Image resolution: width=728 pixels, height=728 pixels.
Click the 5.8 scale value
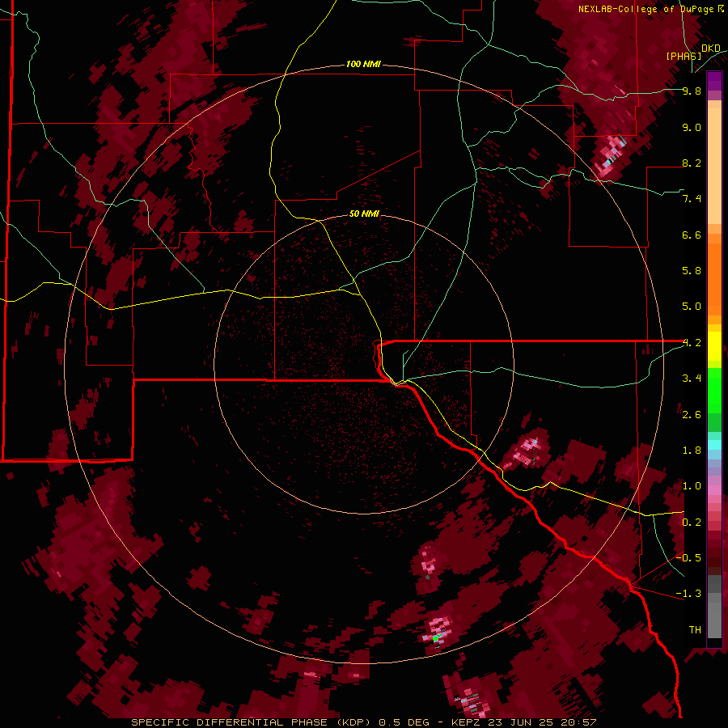point(692,271)
